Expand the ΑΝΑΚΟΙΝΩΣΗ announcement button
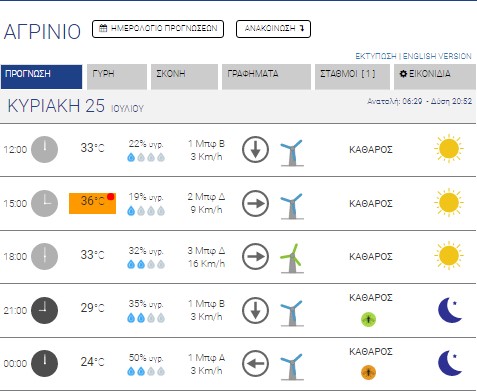 pos(273,29)
